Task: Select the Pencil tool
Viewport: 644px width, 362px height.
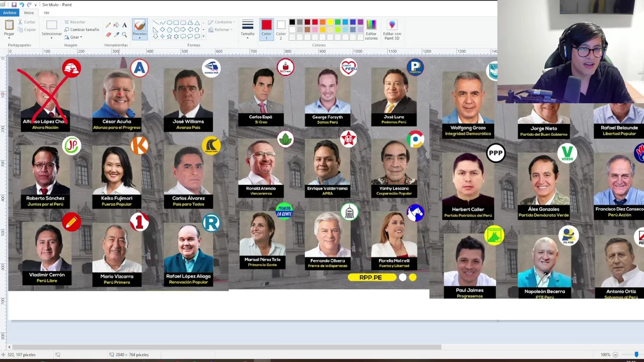Action: pos(108,25)
